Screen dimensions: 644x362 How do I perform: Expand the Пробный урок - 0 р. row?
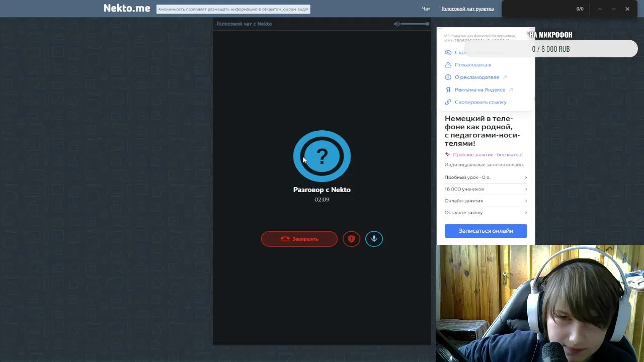click(x=486, y=177)
